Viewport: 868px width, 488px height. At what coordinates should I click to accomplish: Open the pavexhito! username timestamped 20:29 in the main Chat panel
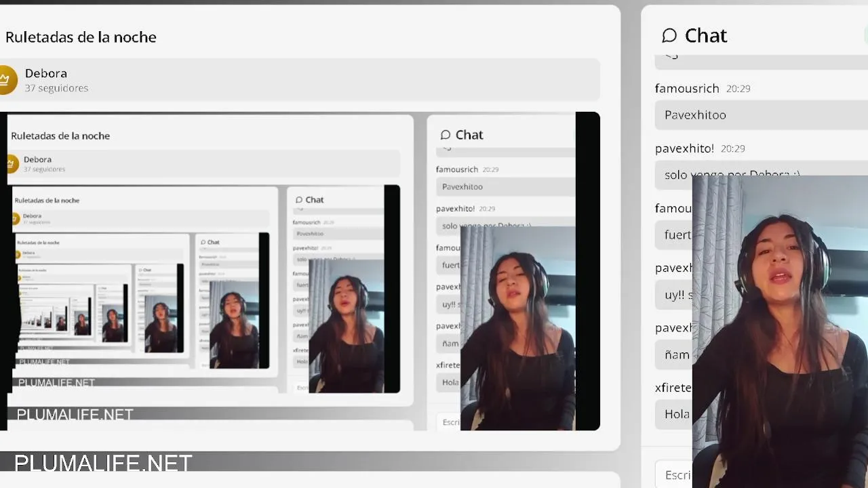684,148
